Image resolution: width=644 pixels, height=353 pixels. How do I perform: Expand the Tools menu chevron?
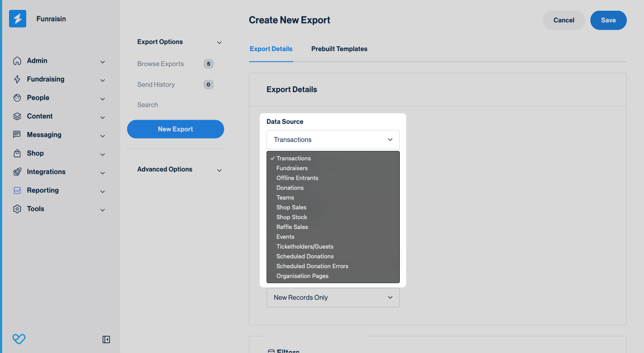pyautogui.click(x=103, y=210)
